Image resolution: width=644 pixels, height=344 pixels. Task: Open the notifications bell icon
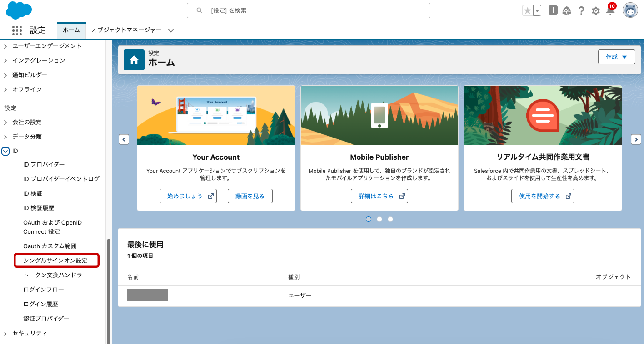(x=610, y=10)
